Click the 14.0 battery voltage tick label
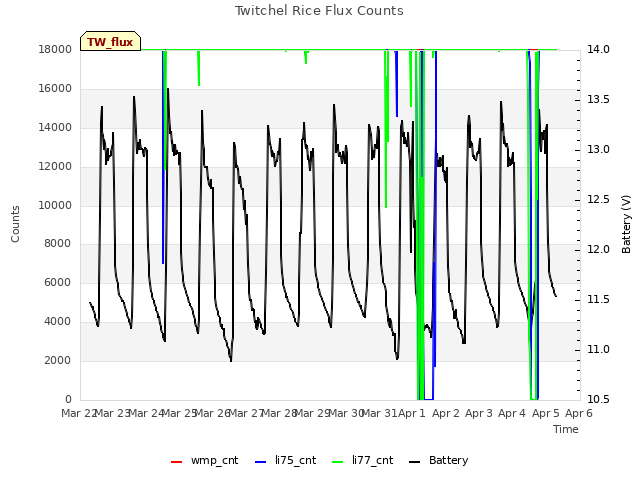Image resolution: width=640 pixels, height=480 pixels. [x=598, y=49]
